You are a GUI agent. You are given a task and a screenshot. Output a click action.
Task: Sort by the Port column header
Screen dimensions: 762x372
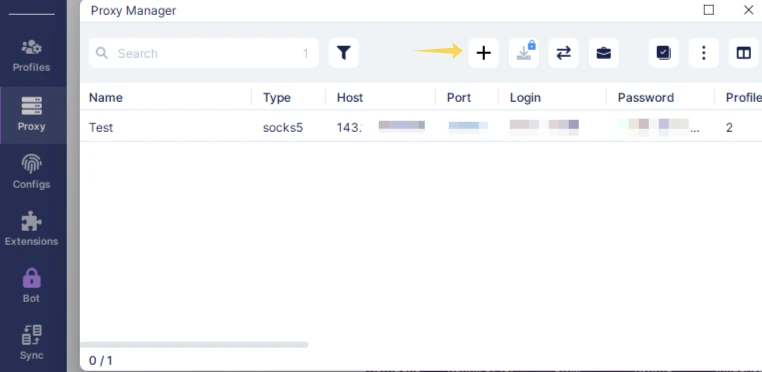pyautogui.click(x=459, y=98)
